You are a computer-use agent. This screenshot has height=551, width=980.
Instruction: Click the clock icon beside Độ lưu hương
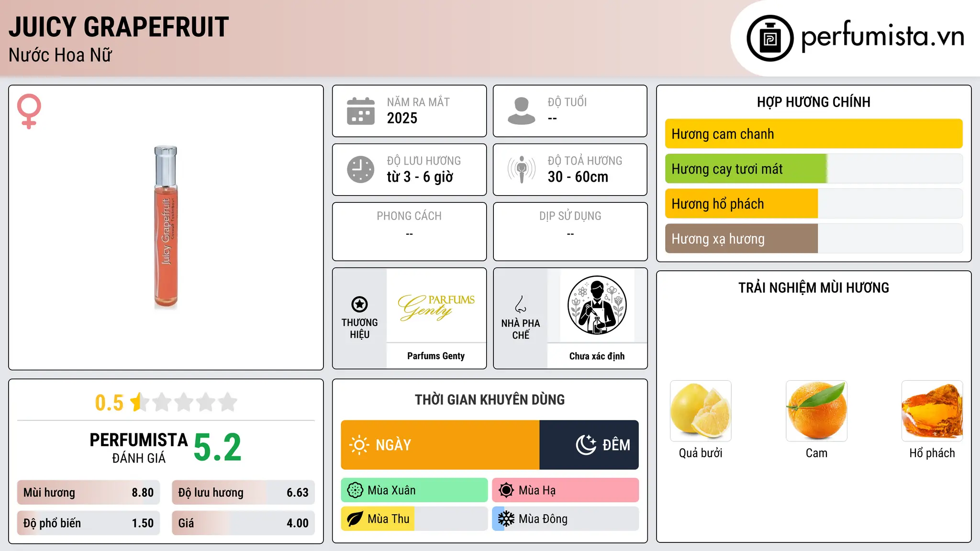coord(361,169)
